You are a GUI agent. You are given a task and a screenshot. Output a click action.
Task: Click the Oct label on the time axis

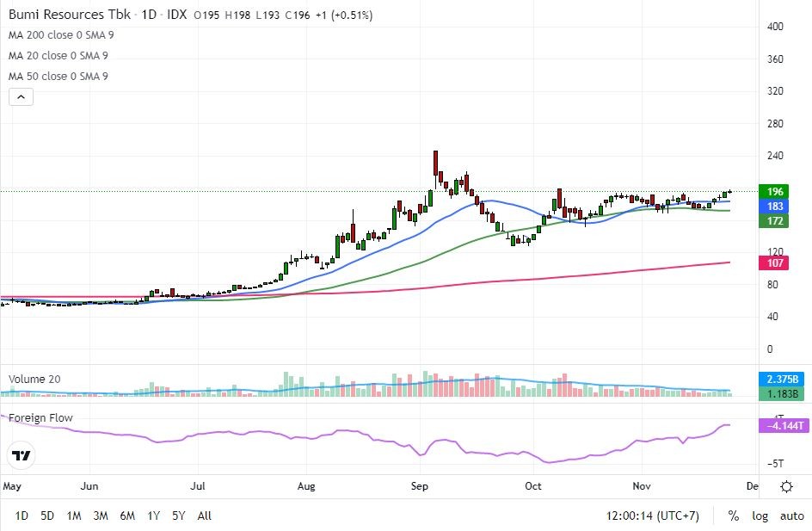(533, 486)
